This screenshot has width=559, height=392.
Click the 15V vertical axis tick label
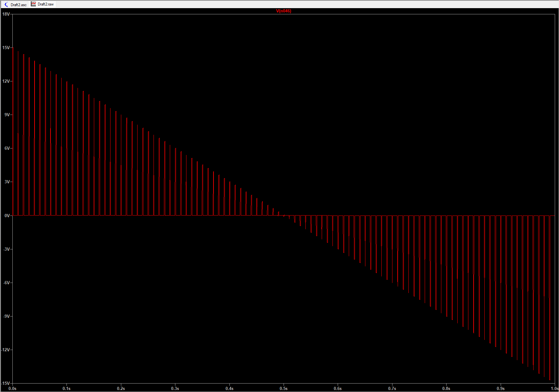point(6,48)
